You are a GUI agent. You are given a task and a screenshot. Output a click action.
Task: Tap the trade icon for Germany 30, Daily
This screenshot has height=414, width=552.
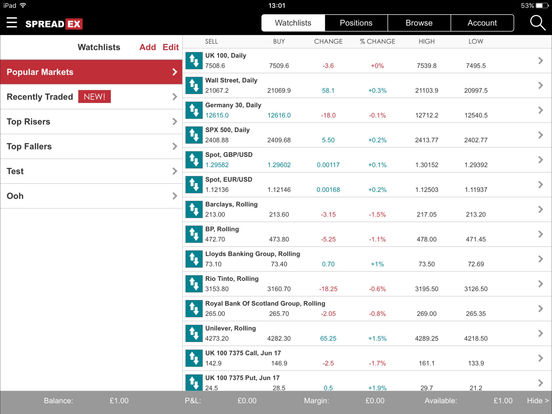pos(194,110)
